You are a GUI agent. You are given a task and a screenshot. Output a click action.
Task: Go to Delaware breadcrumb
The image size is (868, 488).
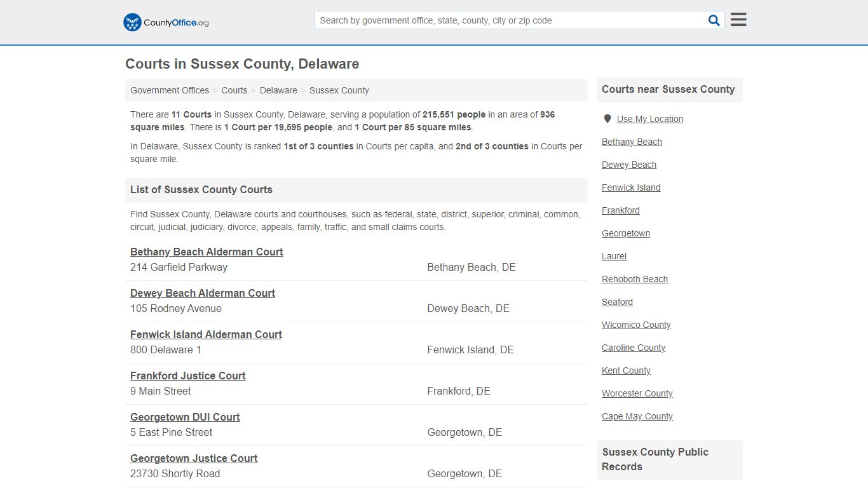[278, 90]
